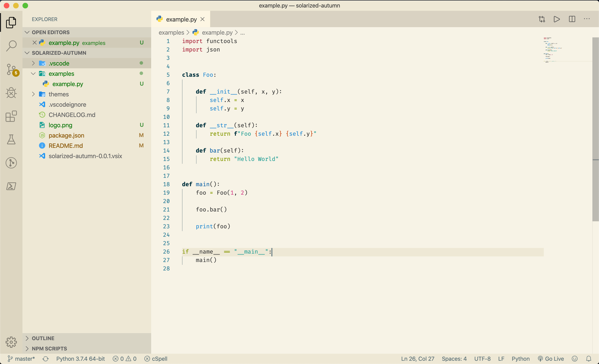Click the Split Editor Right icon
Screen dimensions: 599x364
[x=572, y=19]
